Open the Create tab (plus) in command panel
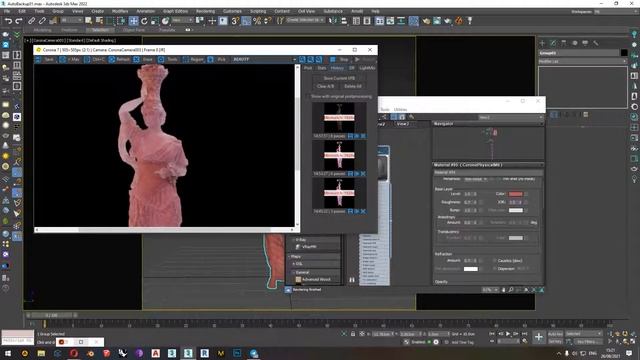This screenshot has height=360, width=640. tap(542, 43)
